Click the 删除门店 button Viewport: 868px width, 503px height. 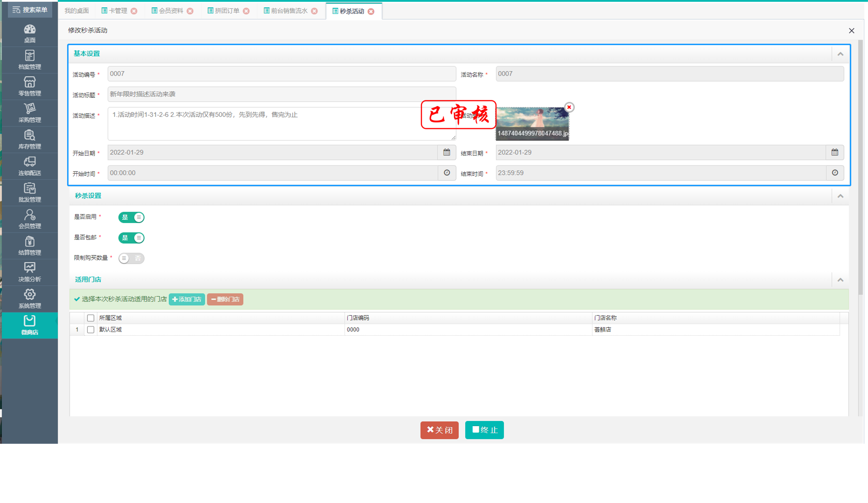coord(225,299)
